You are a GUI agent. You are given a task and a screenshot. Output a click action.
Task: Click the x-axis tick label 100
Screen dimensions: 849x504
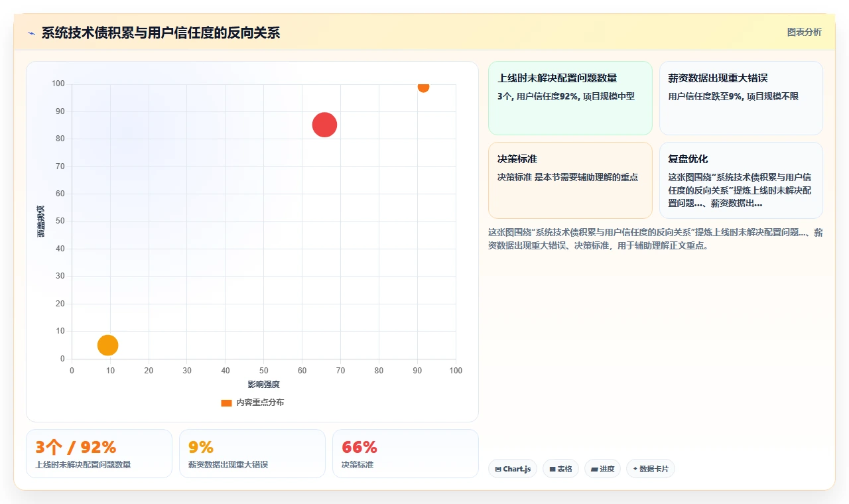(456, 370)
